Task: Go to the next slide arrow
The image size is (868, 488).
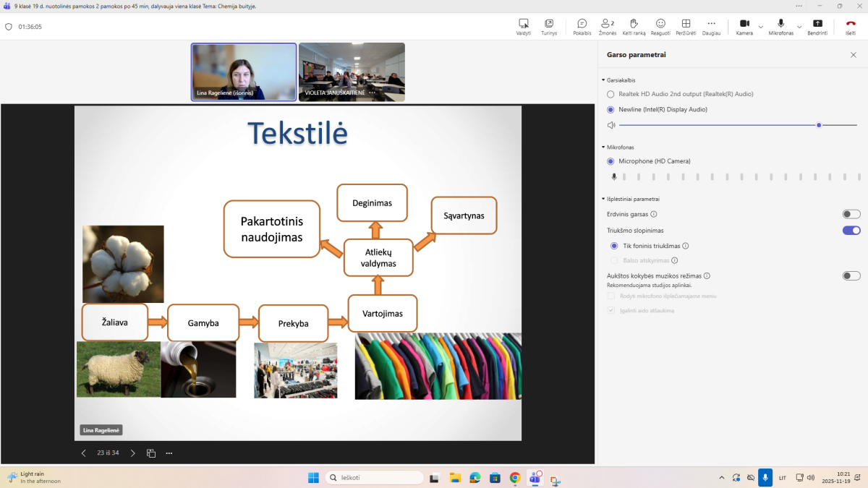Action: click(x=132, y=453)
